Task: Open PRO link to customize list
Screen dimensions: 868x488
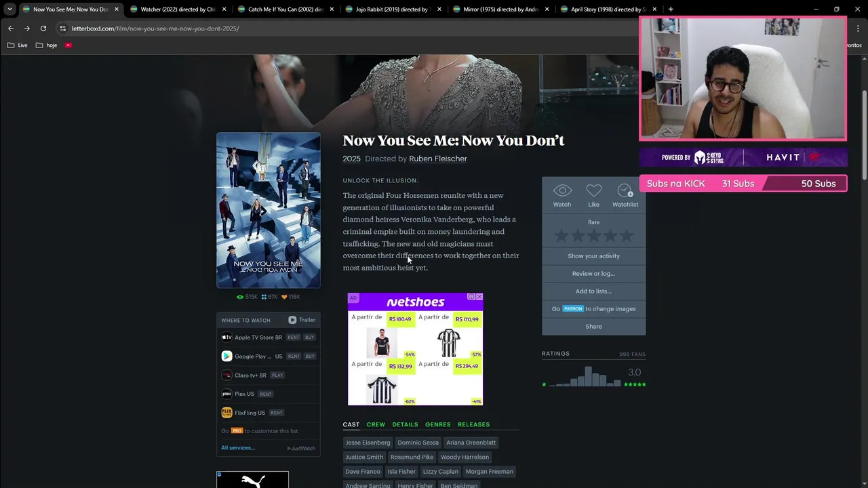Action: coord(237,431)
